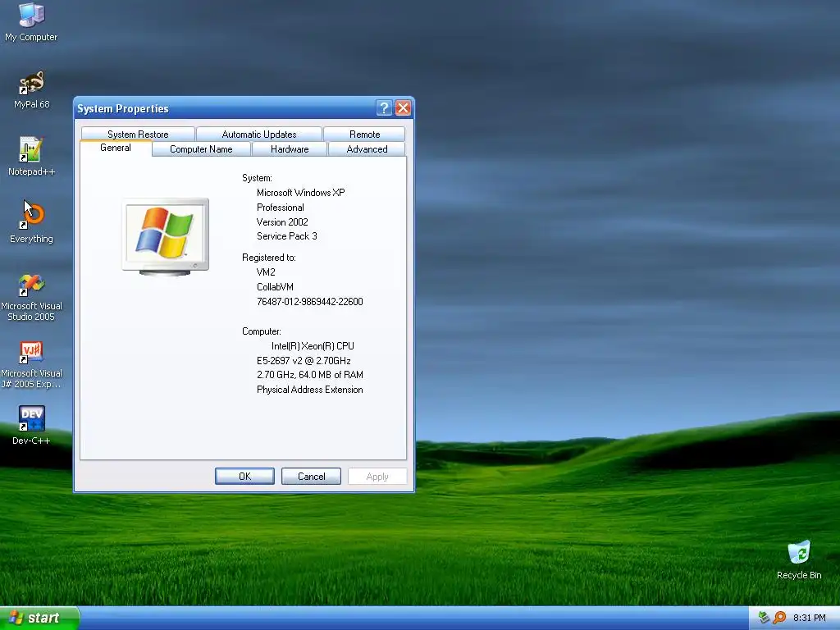Click the "Version 2002" text
Viewport: 840px width, 630px height.
point(282,221)
